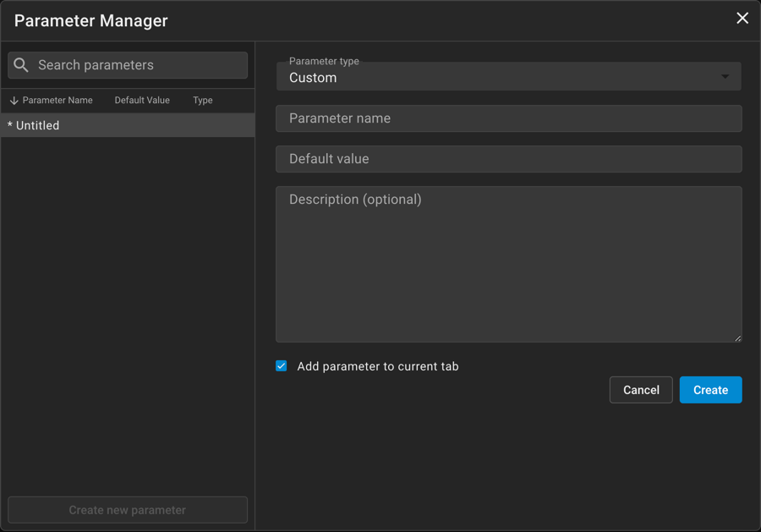Sort by the Parameter Name column header
This screenshot has height=532, width=761.
(57, 101)
